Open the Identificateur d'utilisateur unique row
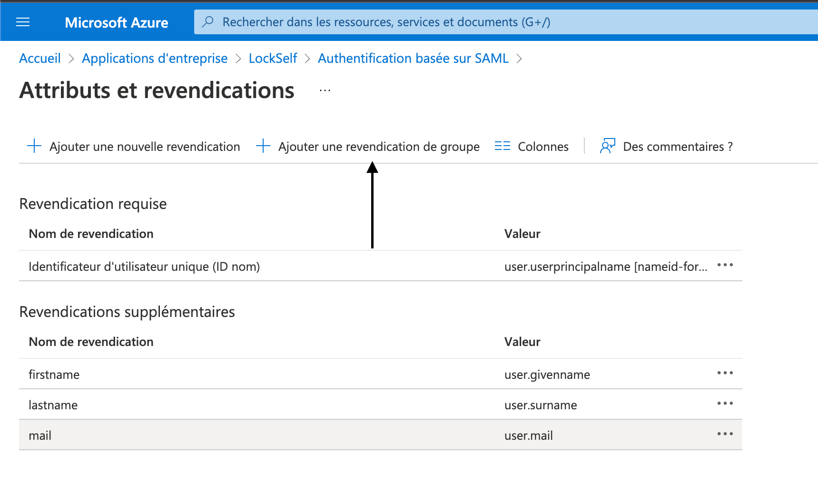The width and height of the screenshot is (818, 504). coord(381,266)
